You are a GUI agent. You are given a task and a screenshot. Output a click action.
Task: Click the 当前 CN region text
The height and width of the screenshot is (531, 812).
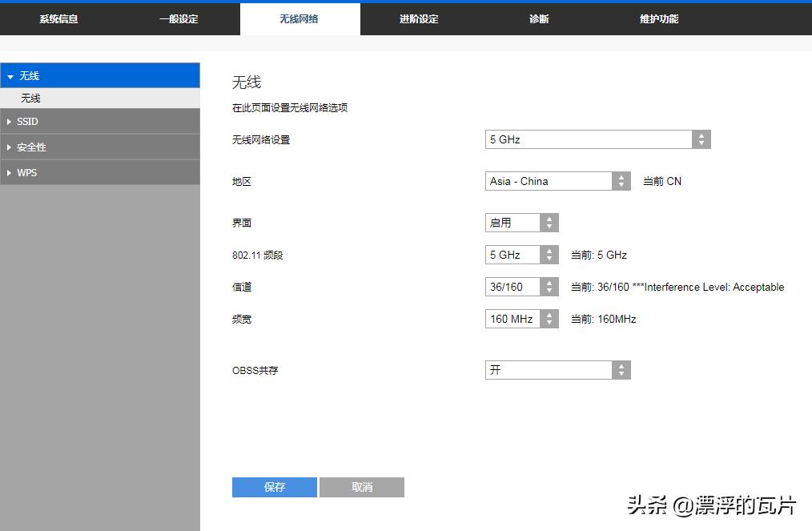pyautogui.click(x=661, y=181)
